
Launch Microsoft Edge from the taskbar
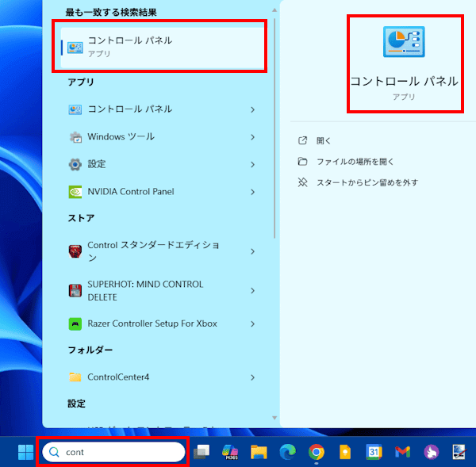286,452
